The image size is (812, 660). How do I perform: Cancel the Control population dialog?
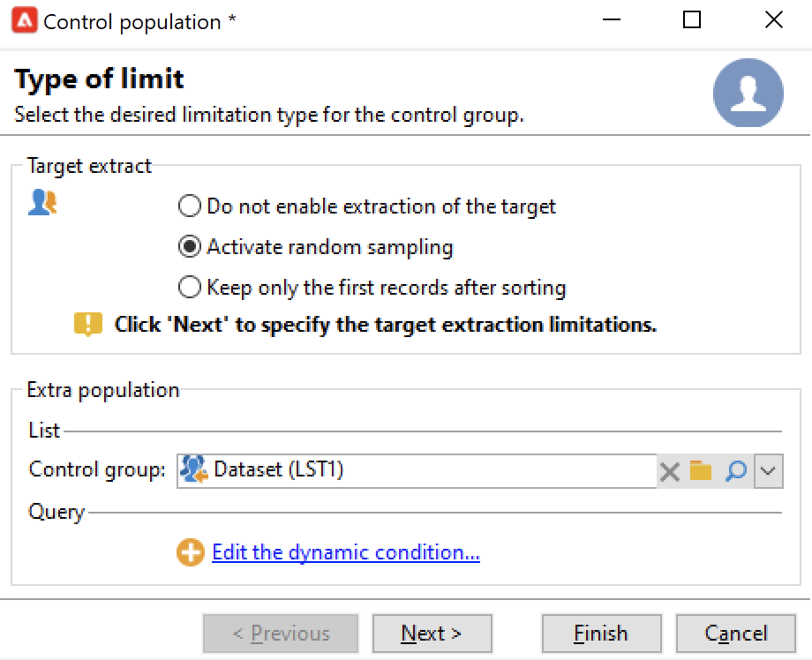coord(736,634)
